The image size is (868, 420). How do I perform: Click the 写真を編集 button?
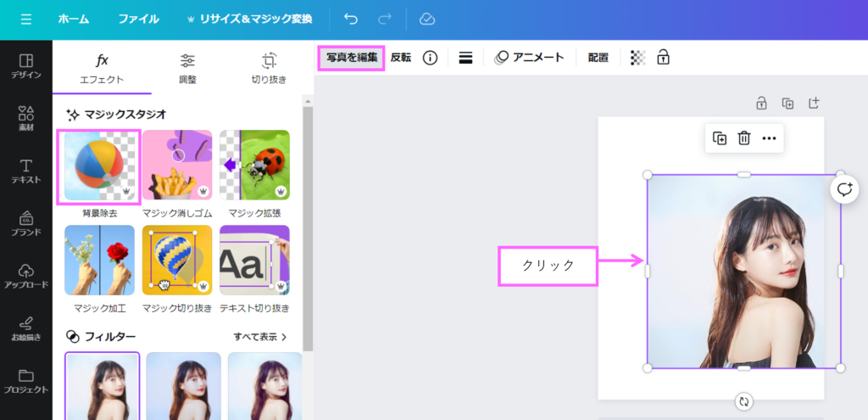point(351,58)
